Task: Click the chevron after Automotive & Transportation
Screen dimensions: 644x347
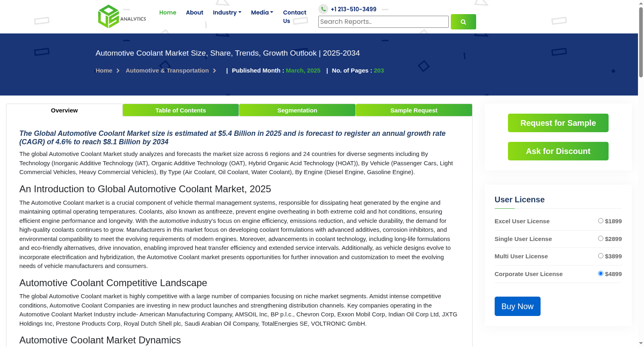Action: click(x=215, y=71)
